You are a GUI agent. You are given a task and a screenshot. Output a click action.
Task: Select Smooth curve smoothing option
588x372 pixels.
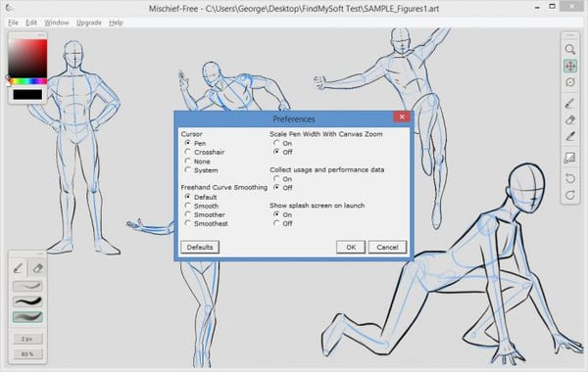202,206
